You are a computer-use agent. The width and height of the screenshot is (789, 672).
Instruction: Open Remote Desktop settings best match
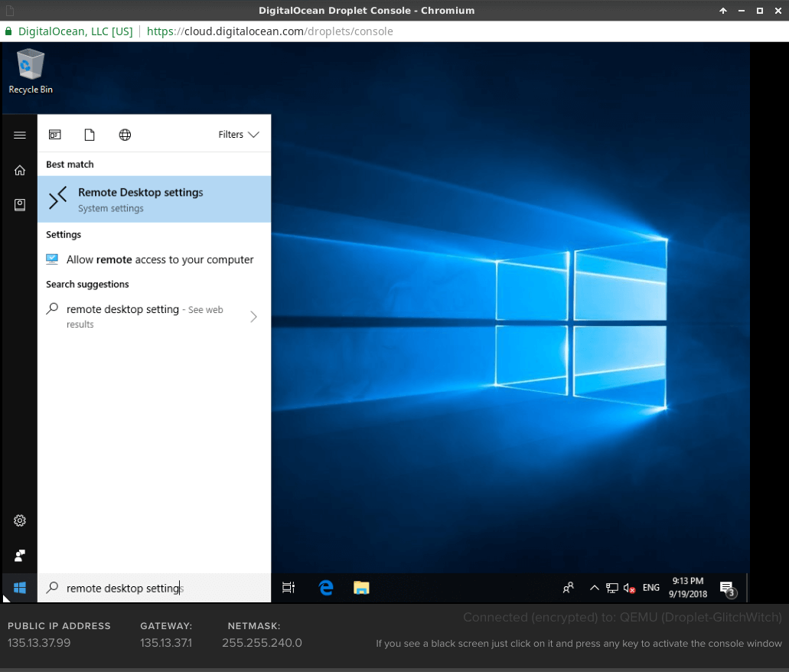click(x=154, y=199)
